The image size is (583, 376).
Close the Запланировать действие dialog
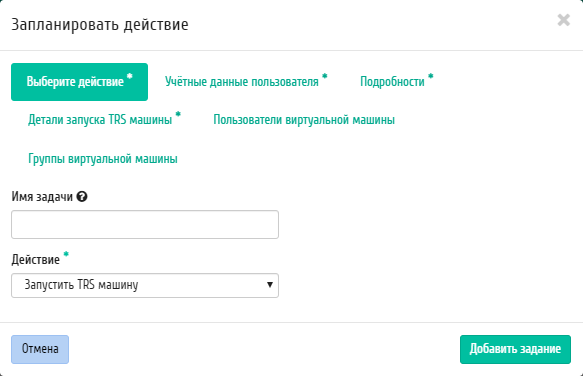[564, 20]
